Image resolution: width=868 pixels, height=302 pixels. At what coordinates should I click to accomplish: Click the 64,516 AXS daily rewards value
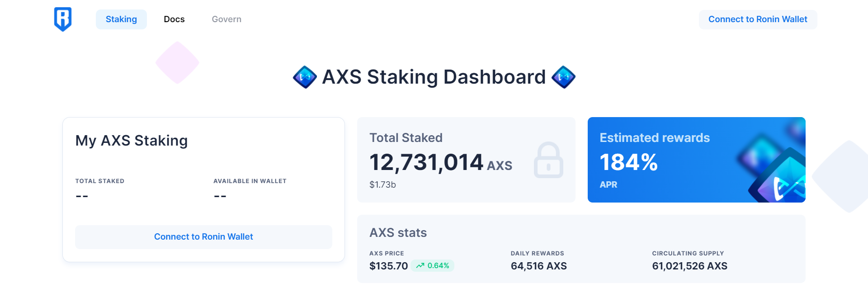539,266
